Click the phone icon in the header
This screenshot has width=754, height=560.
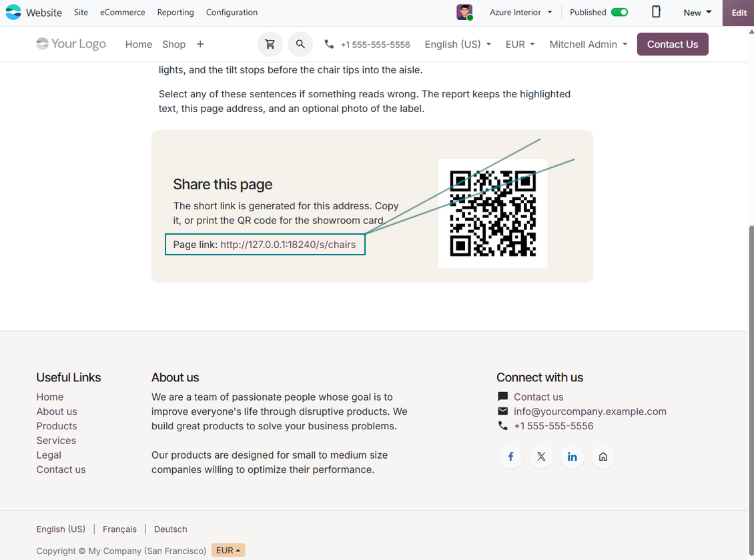coord(329,44)
